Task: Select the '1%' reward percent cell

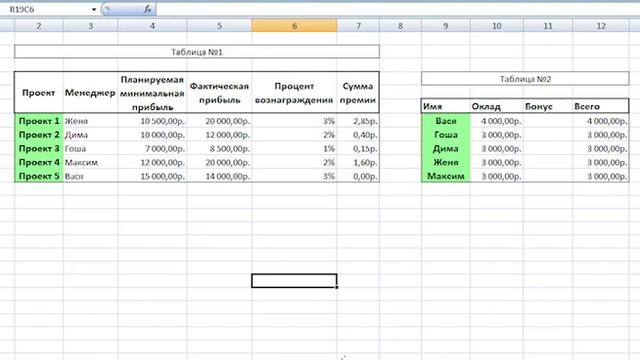Action: 294,149
